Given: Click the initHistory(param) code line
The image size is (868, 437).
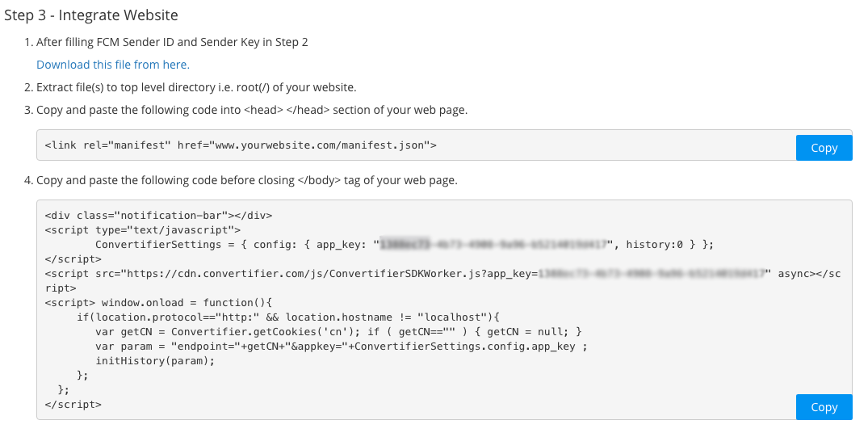Looking at the screenshot, I should click(155, 360).
